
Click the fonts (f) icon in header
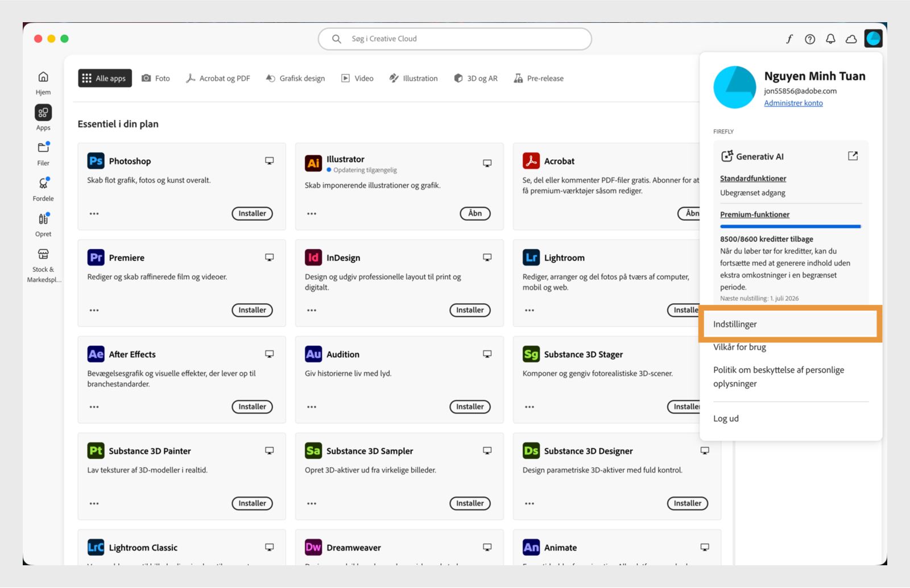pos(789,39)
